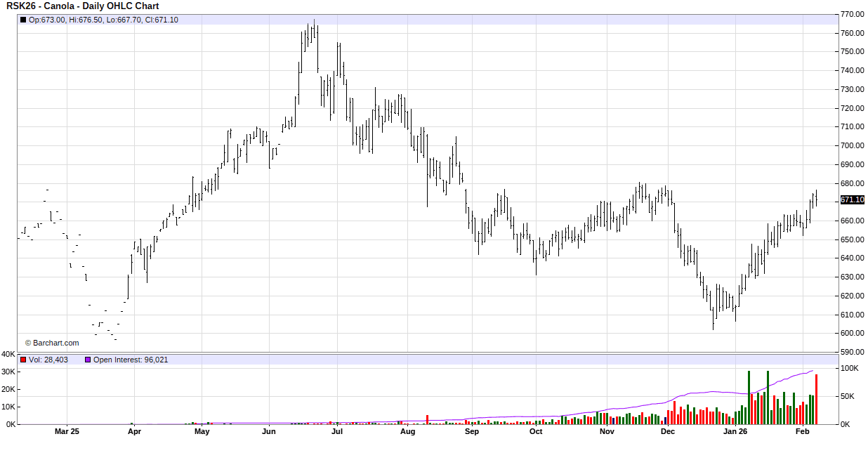Click the Vol: 28,403 label
Screen dimensions: 868x453
click(x=48, y=360)
